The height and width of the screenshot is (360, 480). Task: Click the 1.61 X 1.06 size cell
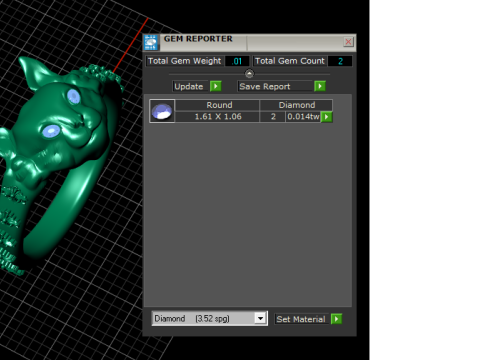[x=217, y=117]
